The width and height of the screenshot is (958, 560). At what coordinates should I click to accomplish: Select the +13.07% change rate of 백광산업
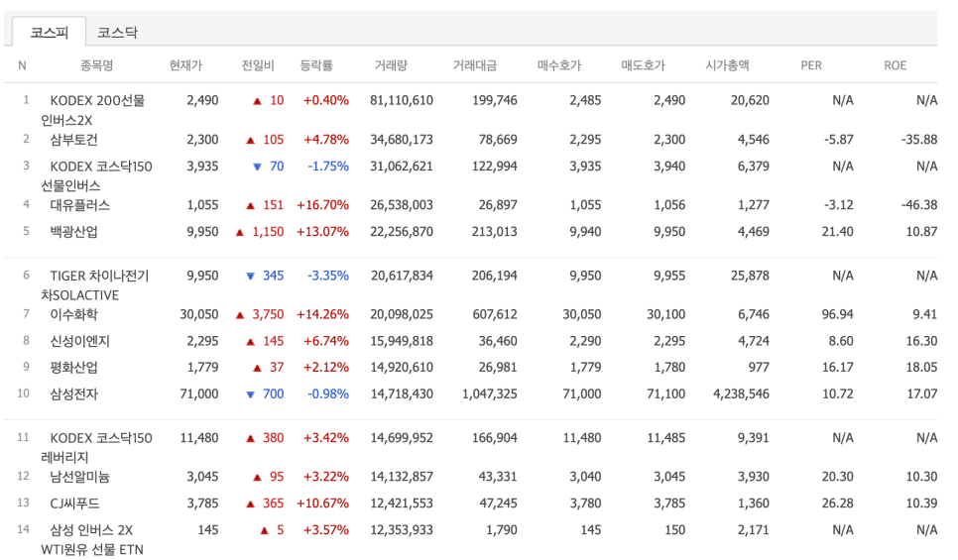[x=322, y=232]
